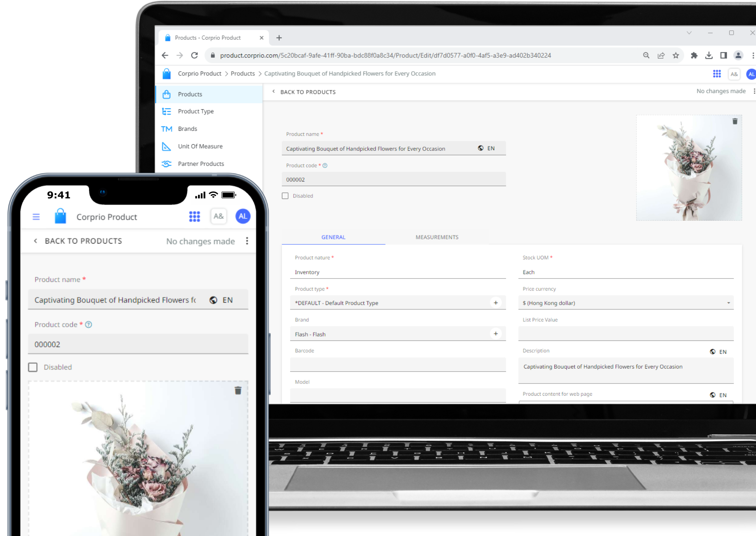Open the browser extensions puzzle icon

pos(694,56)
